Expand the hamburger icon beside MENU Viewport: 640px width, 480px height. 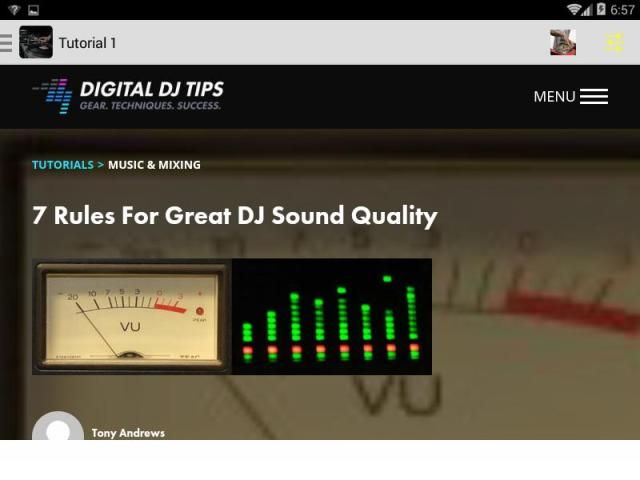[x=594, y=97]
